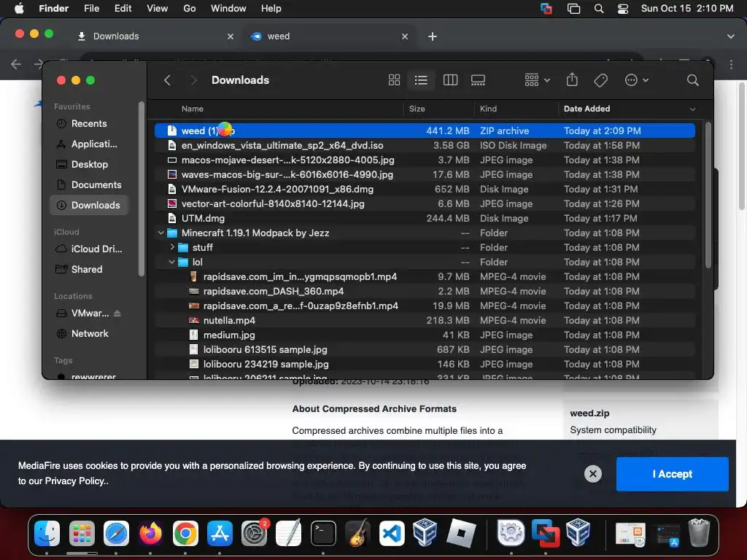The height and width of the screenshot is (560, 747).
Task: Switch to the weed browser tab
Action: click(x=329, y=36)
